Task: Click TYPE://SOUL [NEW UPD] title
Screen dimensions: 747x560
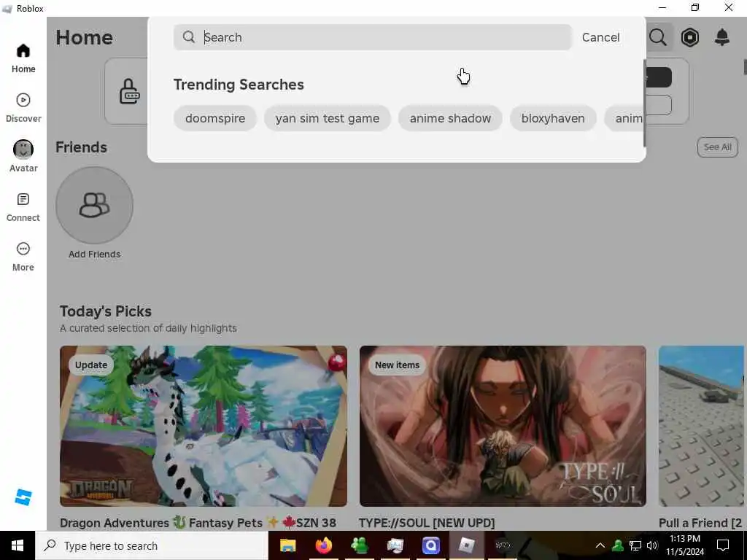Action: 427,523
